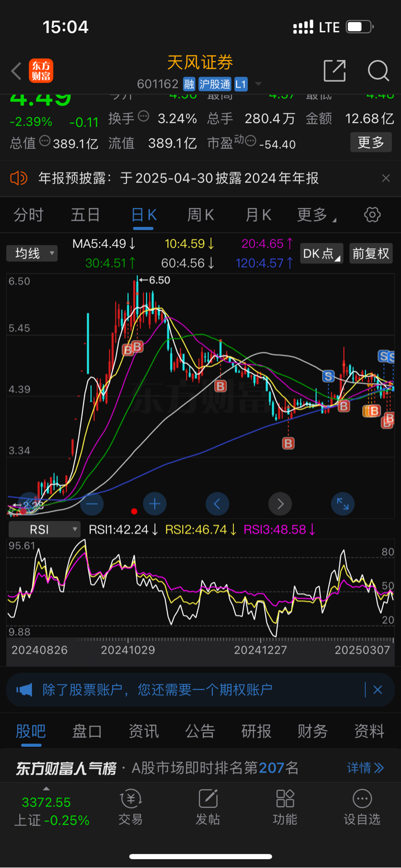Screen dimensions: 401x868
Task: Open the RSI indicator dropdown
Action: click(x=44, y=530)
